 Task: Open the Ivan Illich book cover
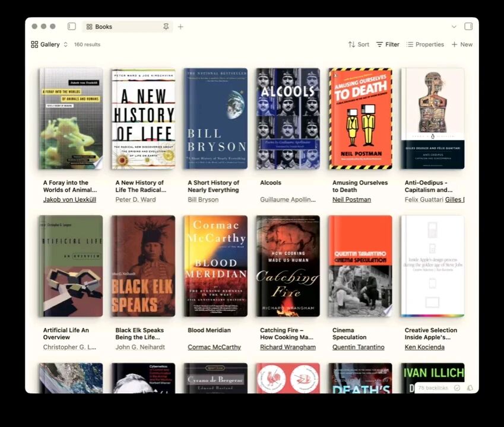click(x=433, y=378)
